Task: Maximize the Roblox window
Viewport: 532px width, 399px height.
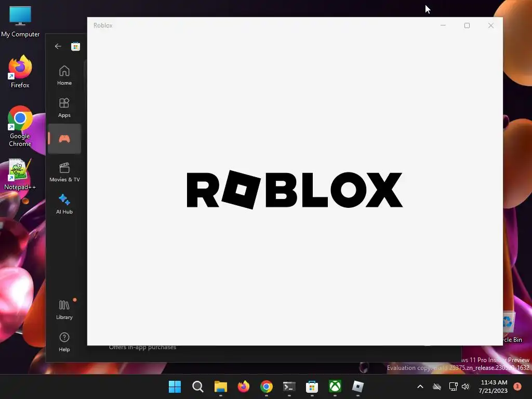Action: [x=467, y=25]
